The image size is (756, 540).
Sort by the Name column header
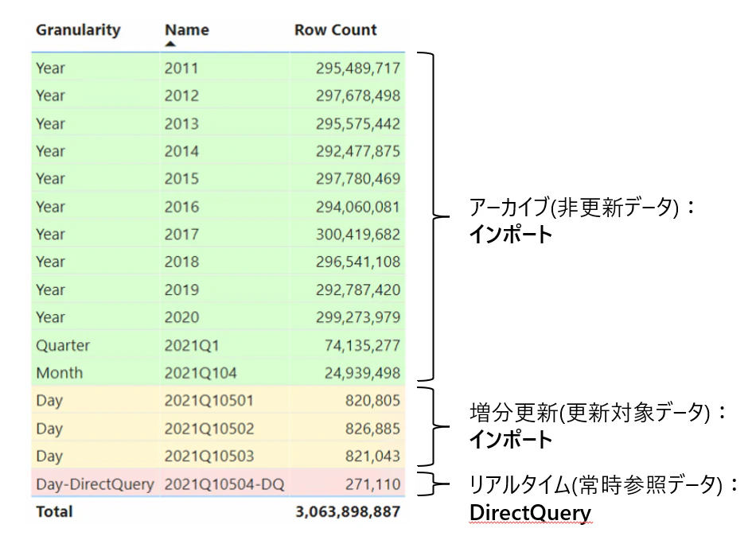[187, 30]
